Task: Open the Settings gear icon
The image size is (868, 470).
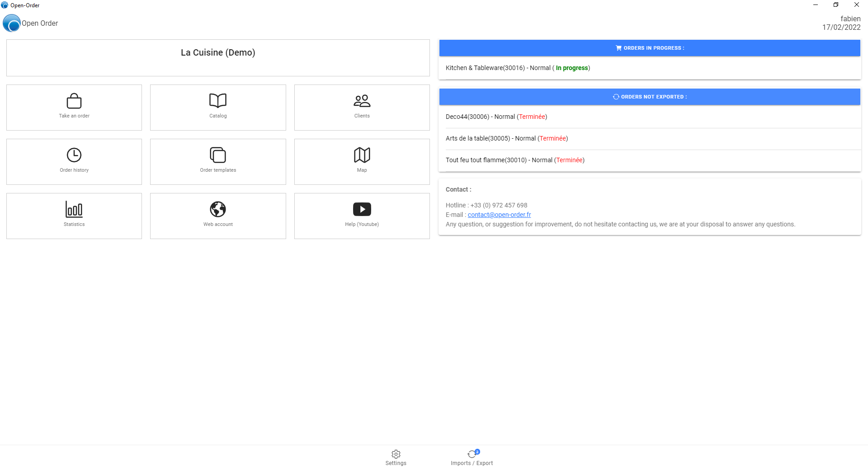Action: coord(396,454)
